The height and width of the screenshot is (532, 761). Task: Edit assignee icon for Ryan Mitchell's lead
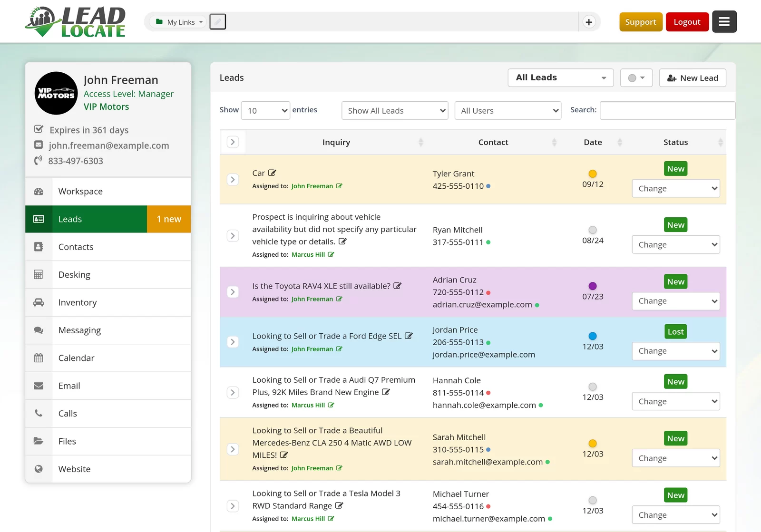(331, 254)
